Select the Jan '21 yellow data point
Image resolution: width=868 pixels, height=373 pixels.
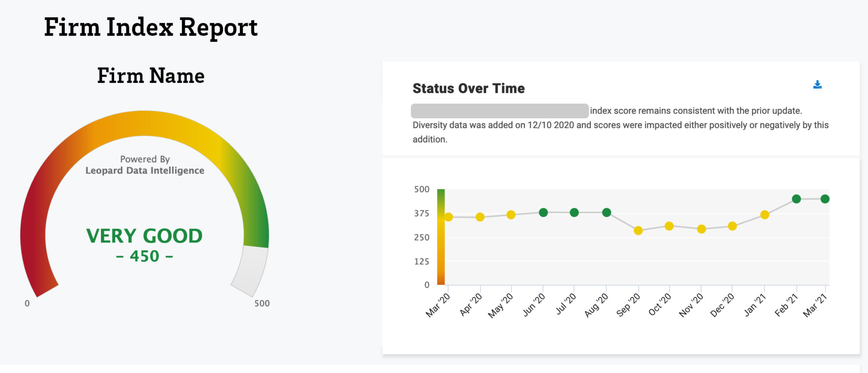765,215
